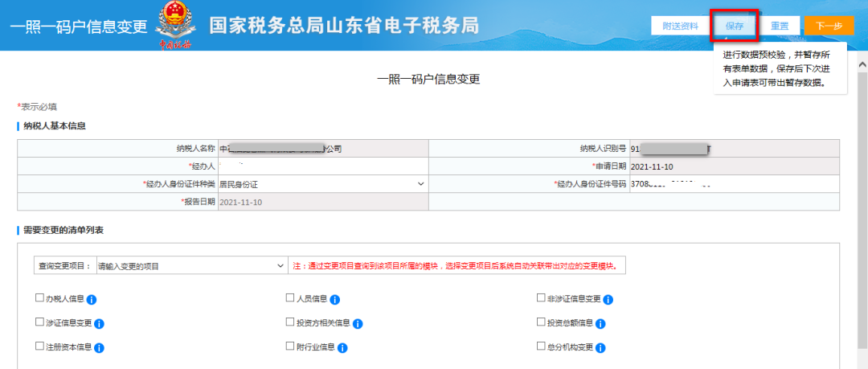Viewport: 868px width, 369px height.
Task: Click the 纳税人名称 value field
Action: point(322,149)
